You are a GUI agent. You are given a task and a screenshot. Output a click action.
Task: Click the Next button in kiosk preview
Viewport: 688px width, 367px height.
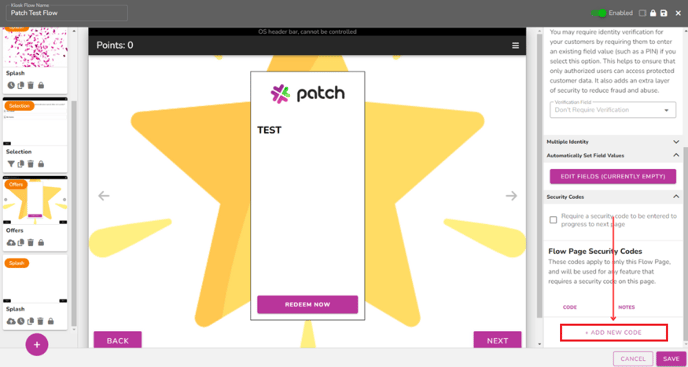(498, 340)
